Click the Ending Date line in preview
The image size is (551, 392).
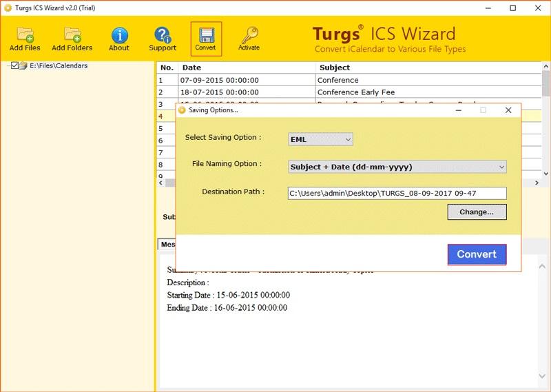[x=227, y=308]
